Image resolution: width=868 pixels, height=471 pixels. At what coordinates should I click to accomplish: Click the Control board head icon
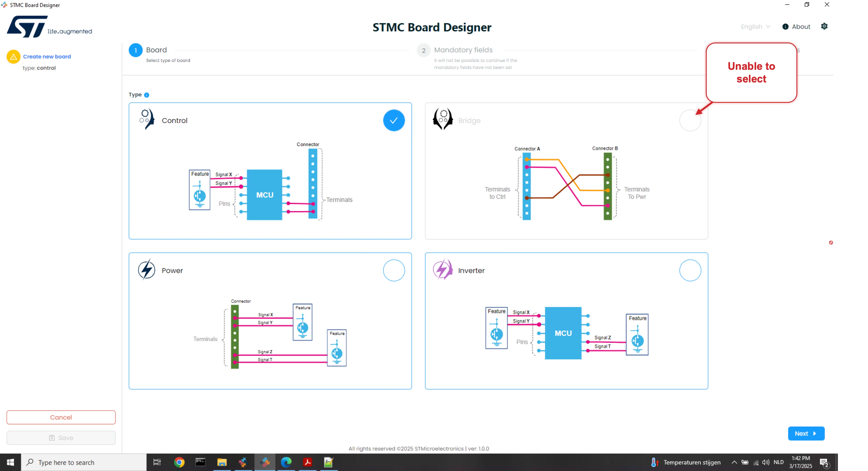147,119
